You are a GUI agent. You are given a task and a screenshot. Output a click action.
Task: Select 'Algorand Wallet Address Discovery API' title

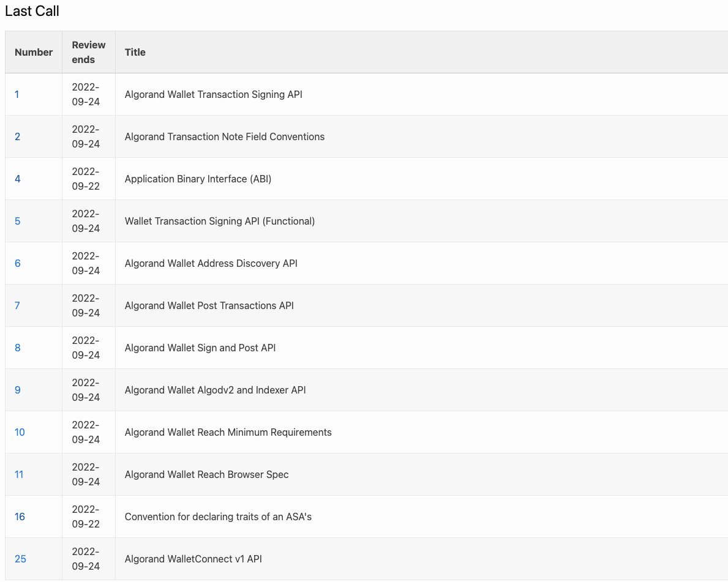coord(211,264)
